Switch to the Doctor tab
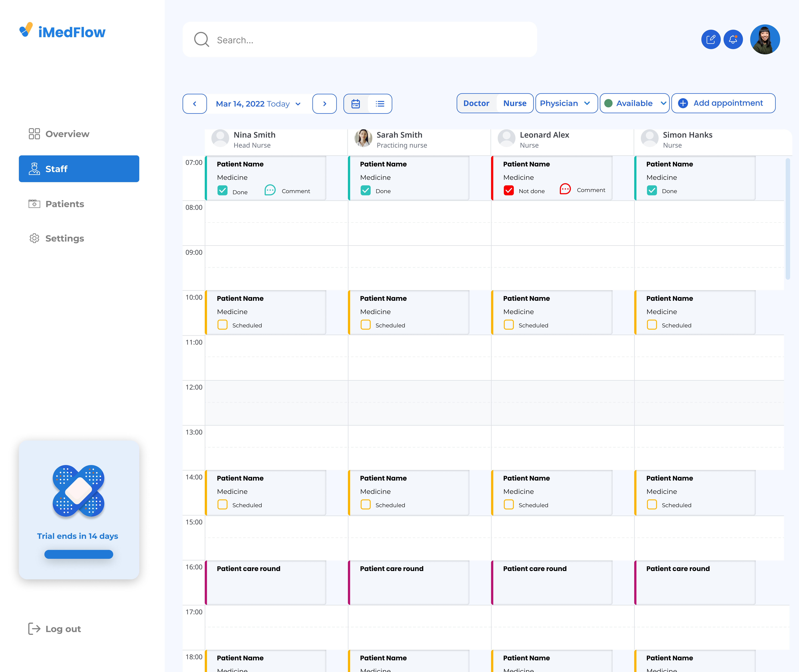The width and height of the screenshot is (799, 672). pyautogui.click(x=476, y=103)
